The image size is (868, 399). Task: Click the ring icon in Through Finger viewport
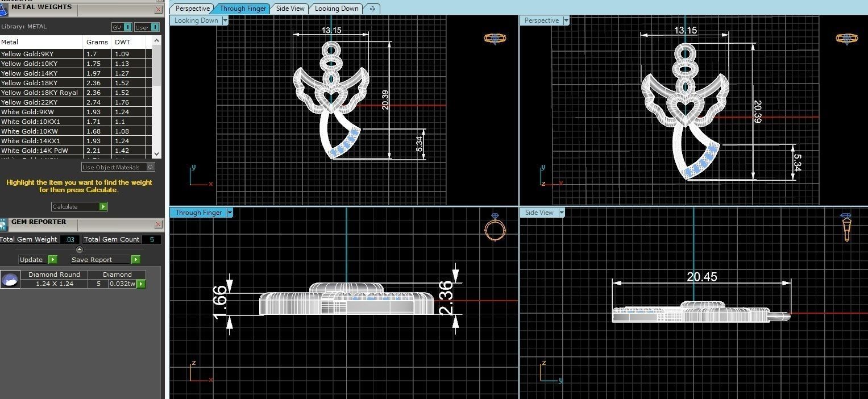tap(495, 228)
